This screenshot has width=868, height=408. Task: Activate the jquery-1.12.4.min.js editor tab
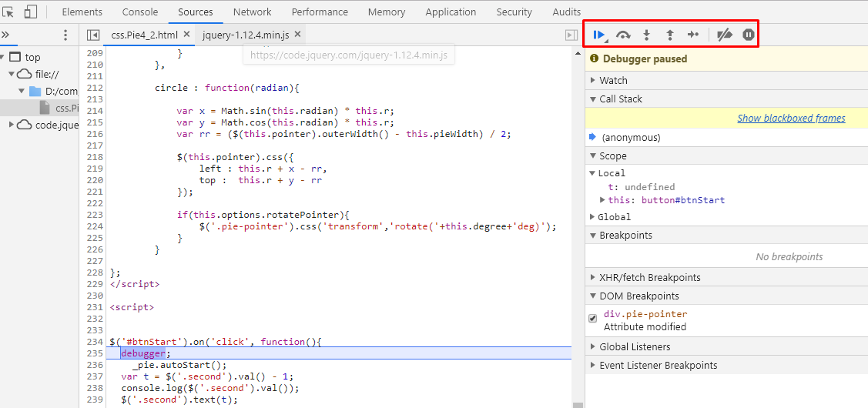pos(246,35)
